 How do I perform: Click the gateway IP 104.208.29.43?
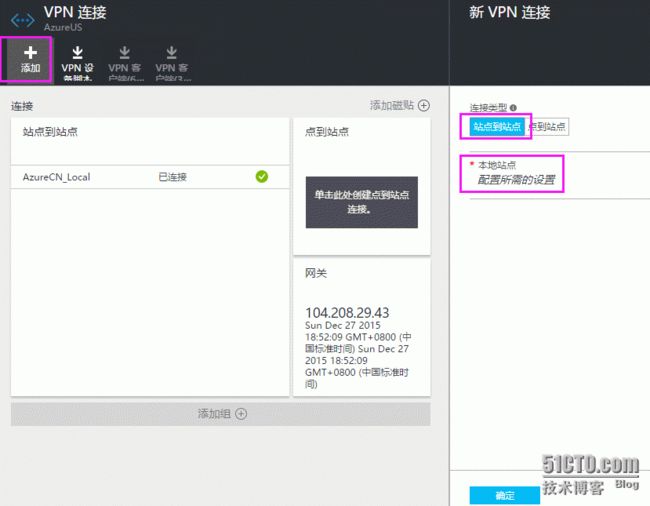point(347,312)
